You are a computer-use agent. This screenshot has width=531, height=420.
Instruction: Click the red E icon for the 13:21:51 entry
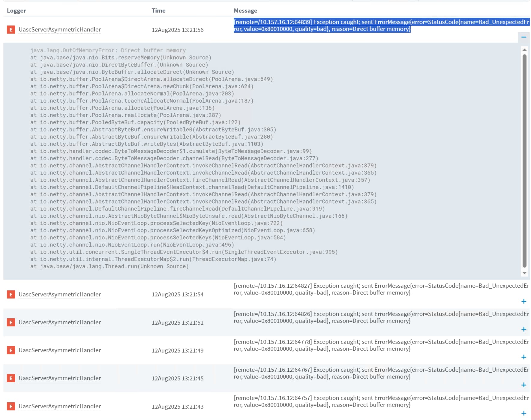[x=11, y=322]
